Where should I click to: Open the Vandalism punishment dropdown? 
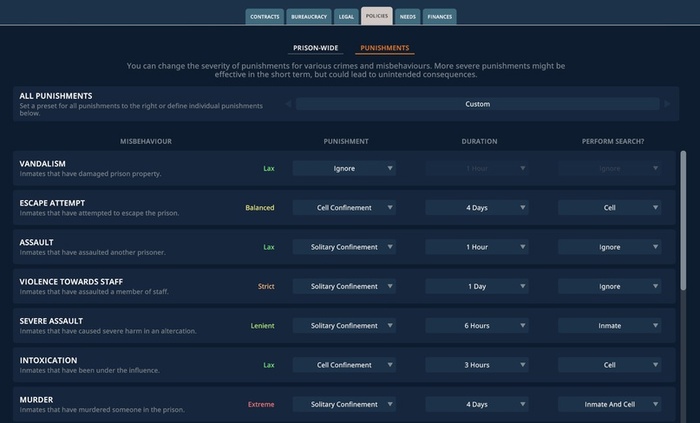(344, 168)
